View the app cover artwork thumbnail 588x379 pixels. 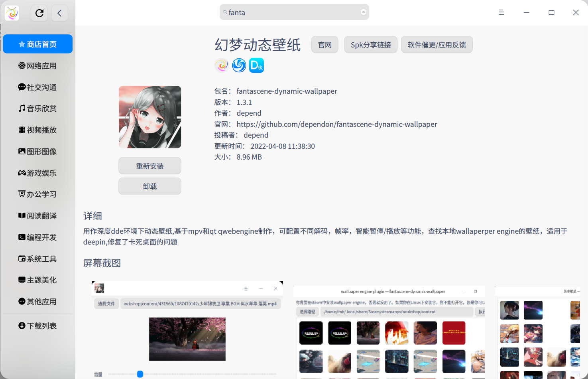(149, 117)
